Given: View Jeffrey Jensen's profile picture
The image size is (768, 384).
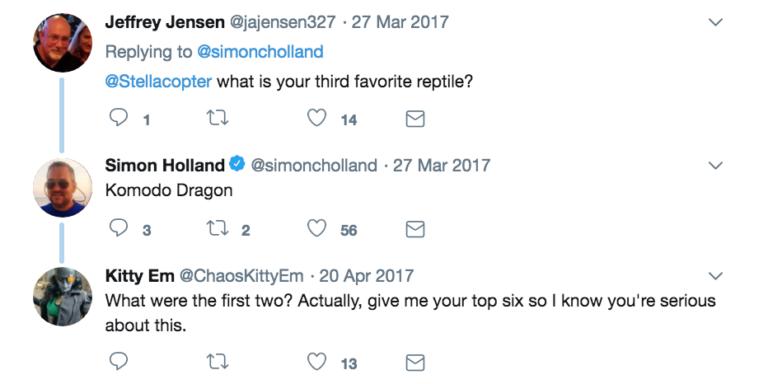Looking at the screenshot, I should pyautogui.click(x=62, y=43).
